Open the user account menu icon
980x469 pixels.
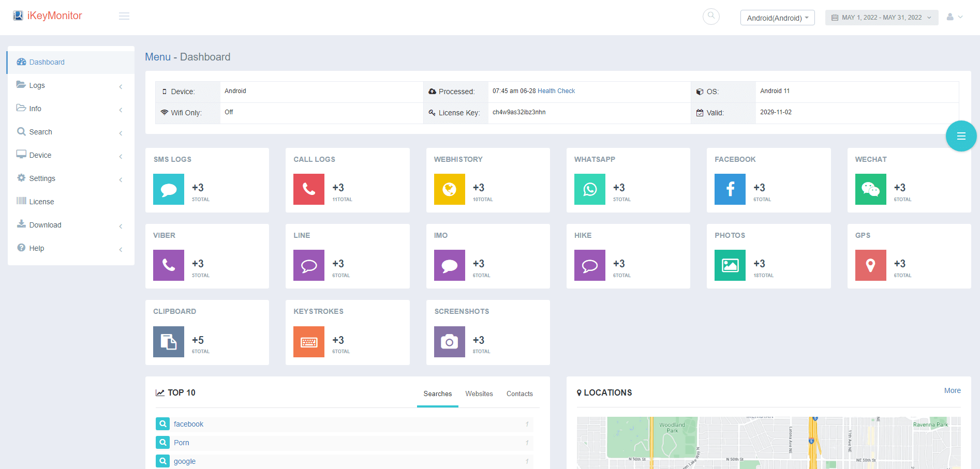point(955,17)
